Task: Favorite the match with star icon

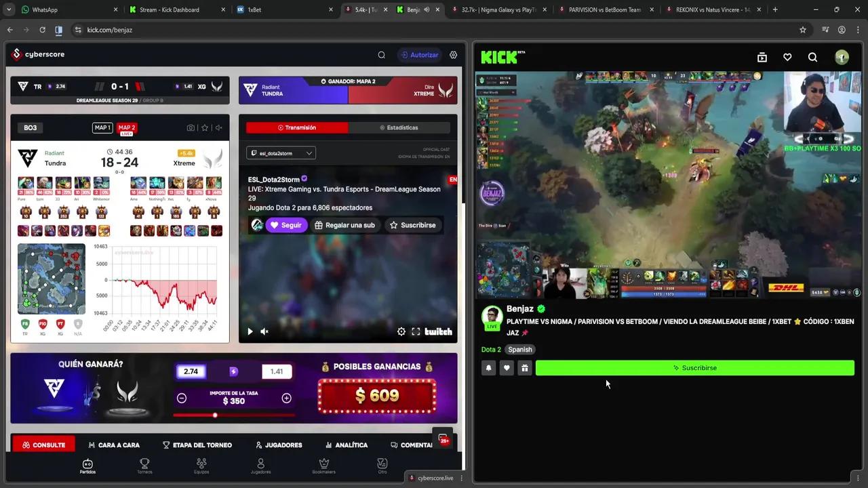Action: (x=205, y=127)
